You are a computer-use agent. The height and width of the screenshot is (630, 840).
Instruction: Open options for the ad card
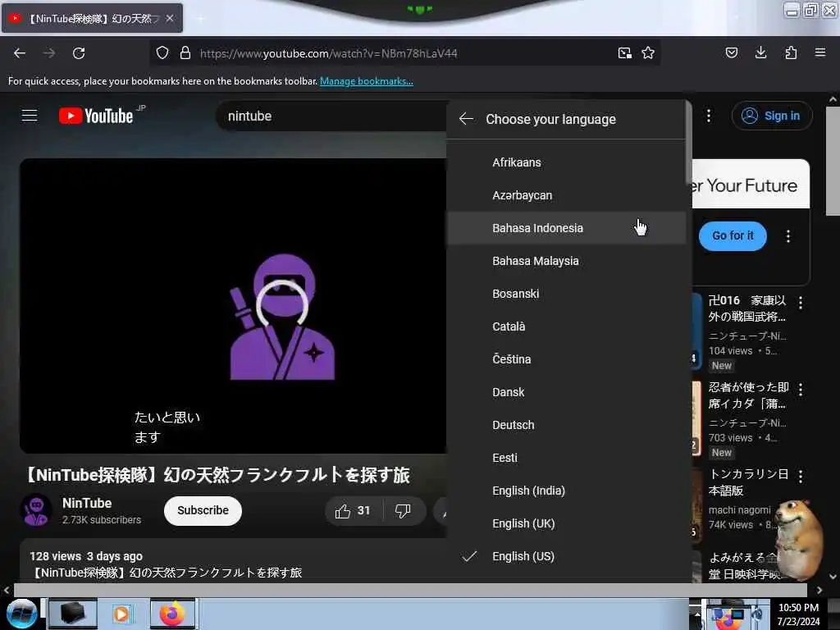click(788, 236)
